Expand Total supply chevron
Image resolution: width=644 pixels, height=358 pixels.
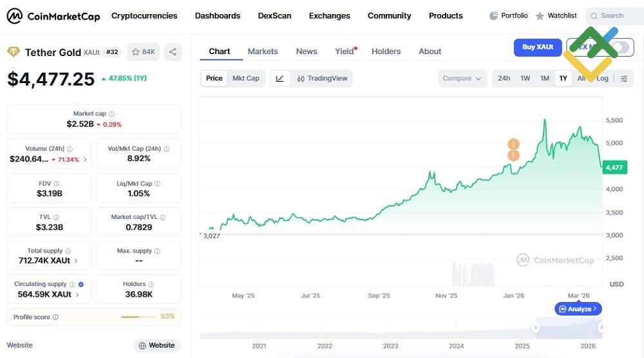click(x=76, y=261)
